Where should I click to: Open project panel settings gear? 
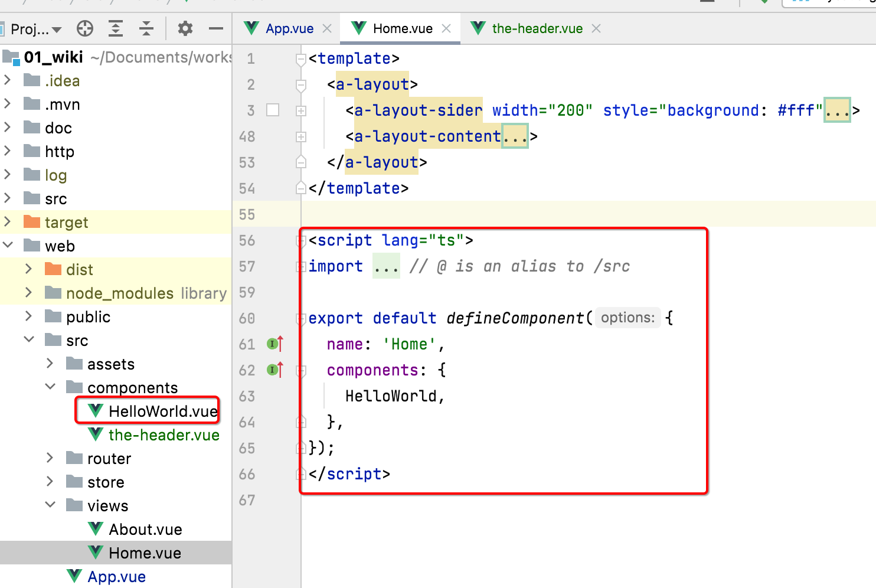[185, 28]
